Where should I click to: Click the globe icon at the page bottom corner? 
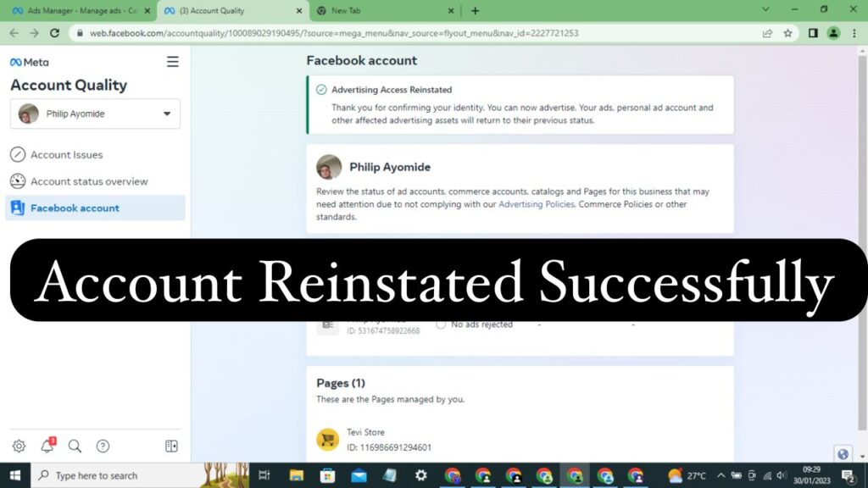[x=843, y=454]
